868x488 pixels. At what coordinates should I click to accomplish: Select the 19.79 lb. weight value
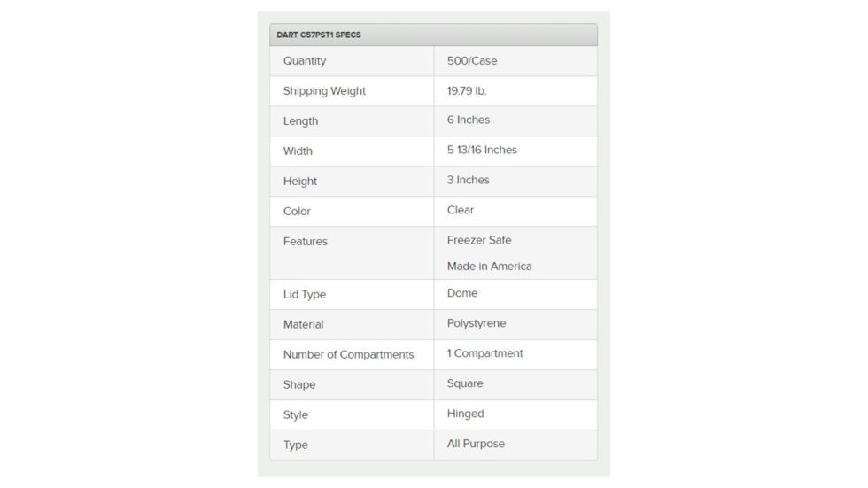(x=467, y=91)
